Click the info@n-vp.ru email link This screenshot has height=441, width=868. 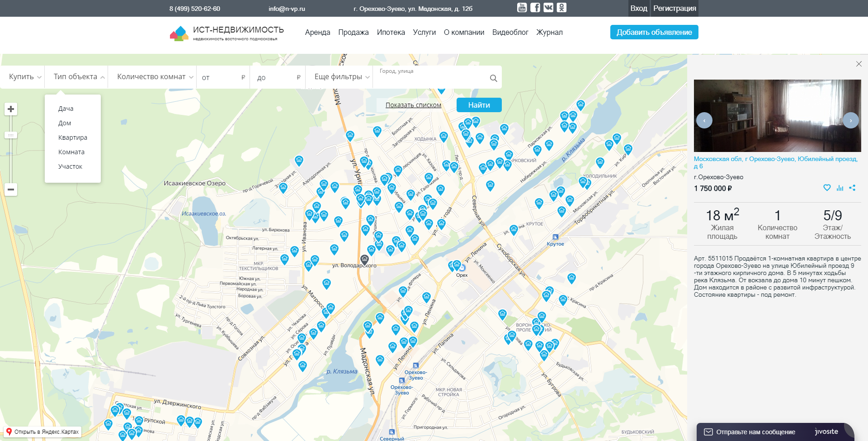point(287,9)
